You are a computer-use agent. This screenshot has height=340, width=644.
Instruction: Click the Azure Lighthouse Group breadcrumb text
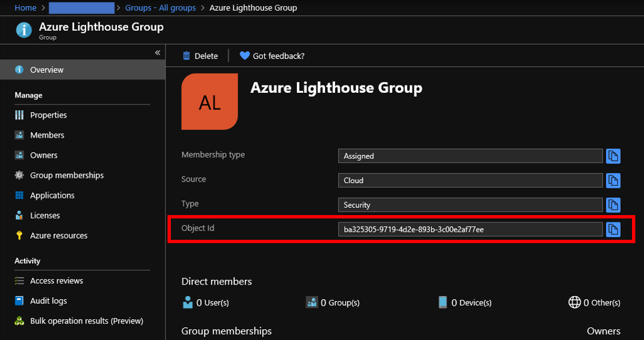(253, 8)
